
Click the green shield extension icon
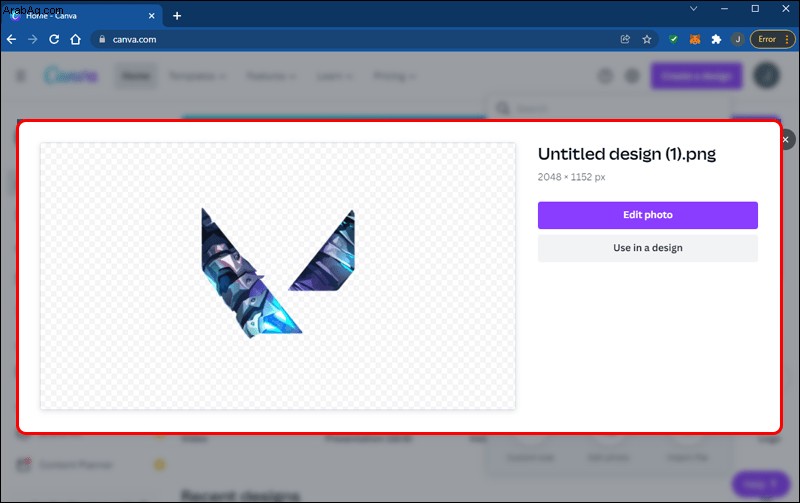[673, 39]
